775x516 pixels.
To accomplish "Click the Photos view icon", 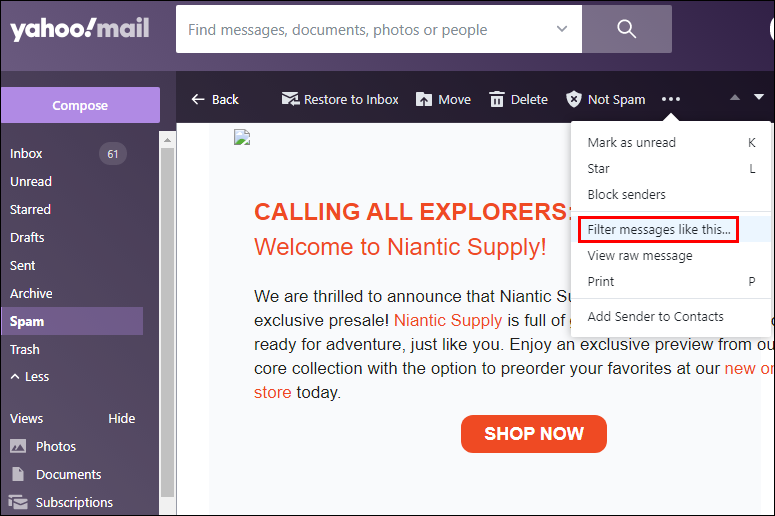I will point(18,446).
